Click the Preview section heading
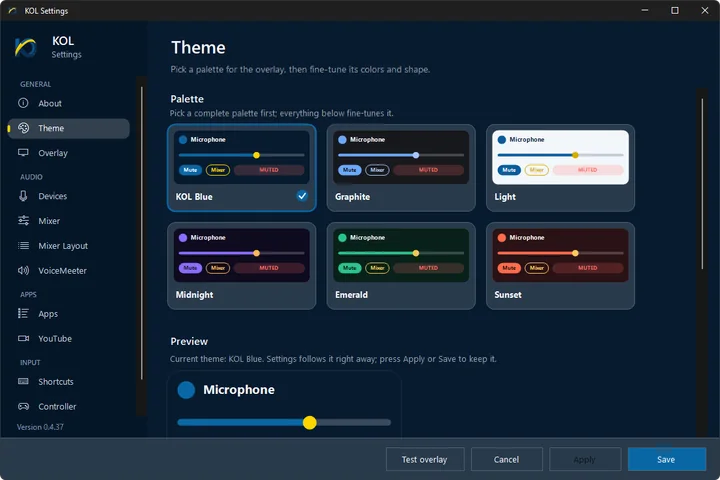720x480 pixels. (x=189, y=341)
